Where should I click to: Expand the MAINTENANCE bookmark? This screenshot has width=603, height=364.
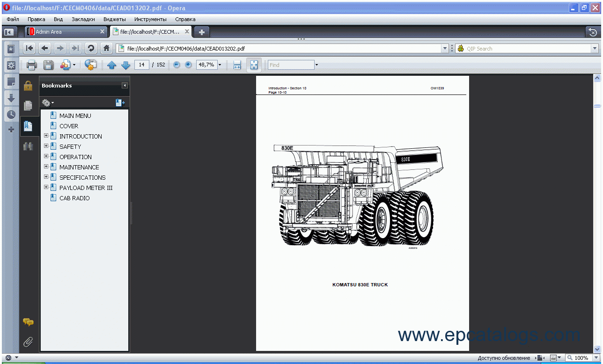[x=46, y=167]
